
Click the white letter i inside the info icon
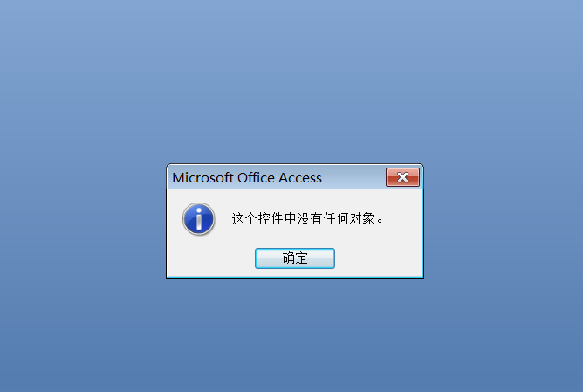coord(199,219)
